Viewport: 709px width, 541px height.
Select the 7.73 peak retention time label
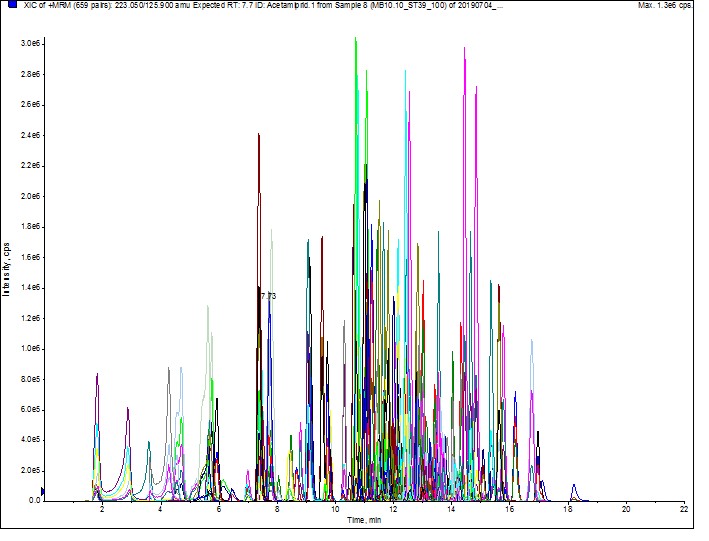tap(267, 296)
